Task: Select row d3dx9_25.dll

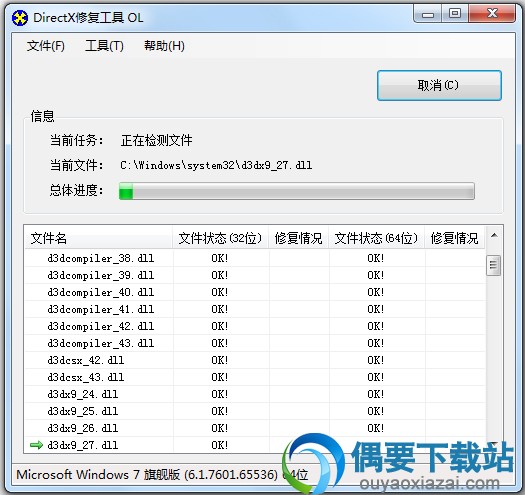Action: tap(255, 411)
